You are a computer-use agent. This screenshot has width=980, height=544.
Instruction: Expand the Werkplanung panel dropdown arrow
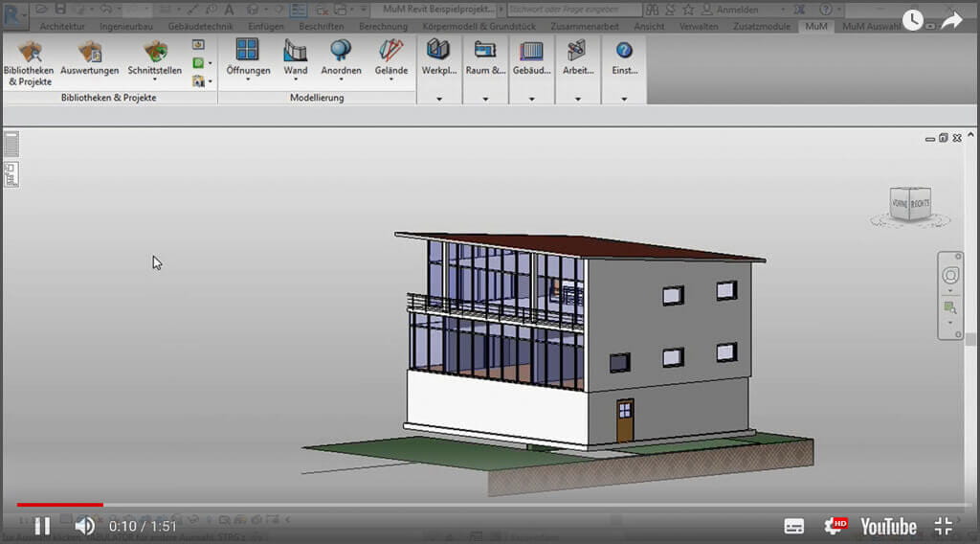click(x=439, y=98)
